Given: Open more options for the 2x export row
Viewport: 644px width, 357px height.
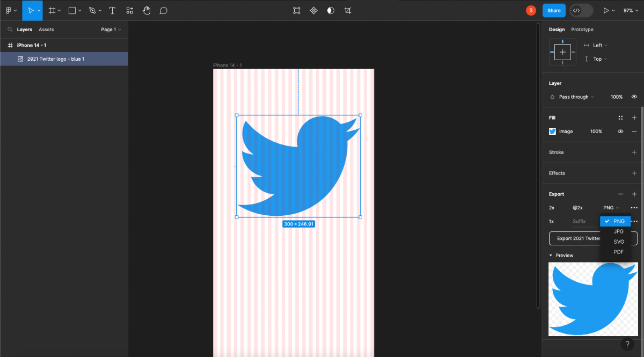Looking at the screenshot, I should click(x=634, y=208).
